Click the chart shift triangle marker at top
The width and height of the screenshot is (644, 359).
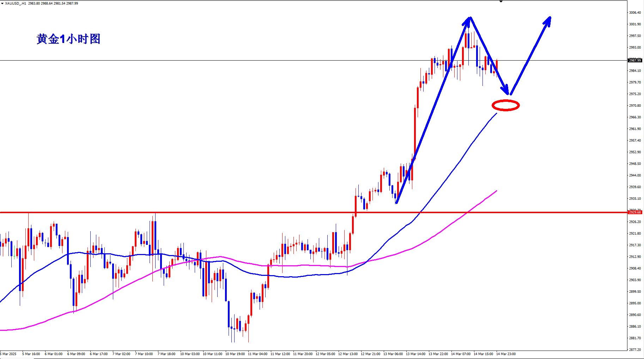pos(501,1)
